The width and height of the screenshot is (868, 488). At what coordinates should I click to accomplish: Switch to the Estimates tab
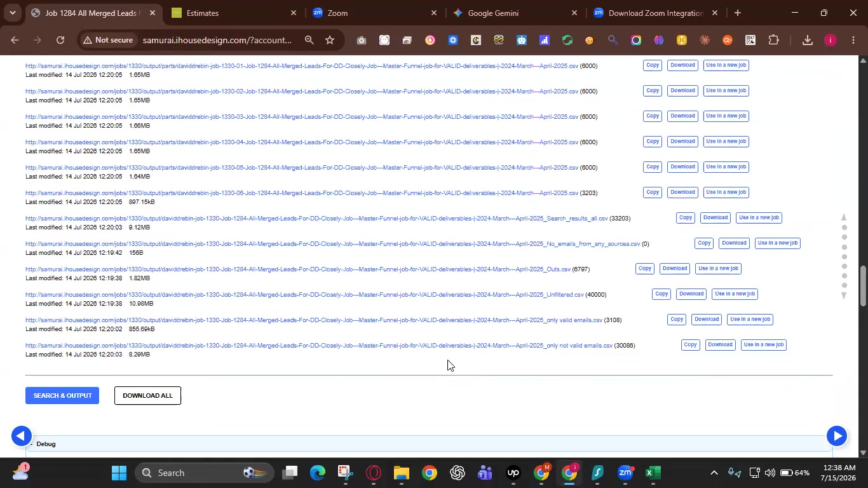pyautogui.click(x=234, y=13)
